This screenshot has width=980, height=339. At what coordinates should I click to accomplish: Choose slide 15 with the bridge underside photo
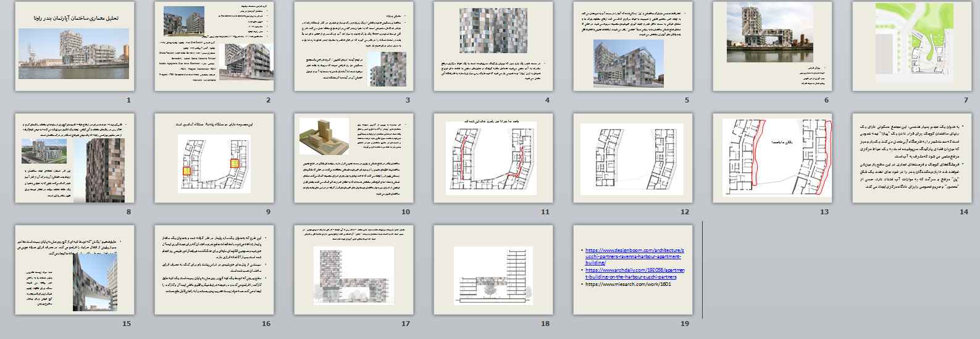coord(74,270)
